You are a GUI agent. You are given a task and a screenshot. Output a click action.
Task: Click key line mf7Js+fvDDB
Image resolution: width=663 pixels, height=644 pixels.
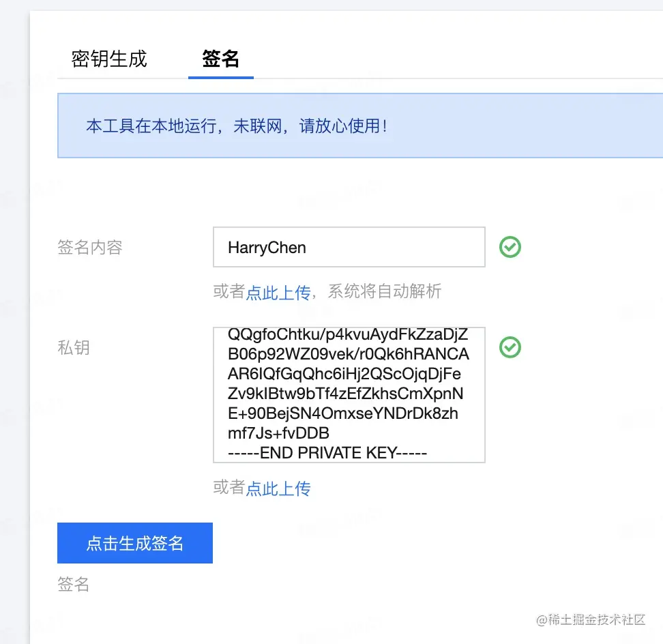278,433
